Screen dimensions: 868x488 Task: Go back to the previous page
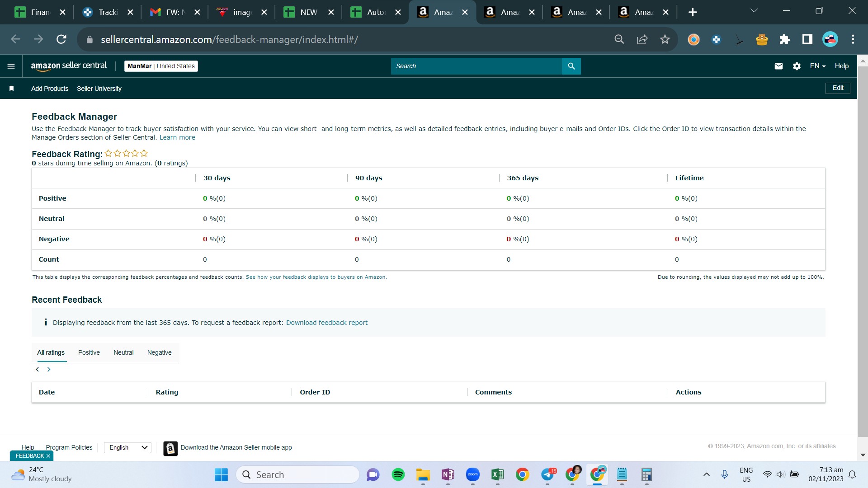16,39
